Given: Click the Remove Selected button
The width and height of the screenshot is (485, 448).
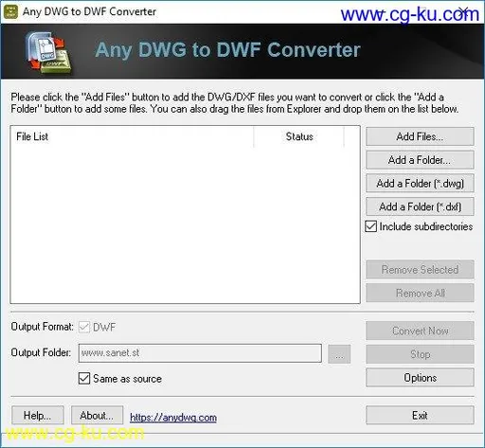Looking at the screenshot, I should pyautogui.click(x=420, y=269).
